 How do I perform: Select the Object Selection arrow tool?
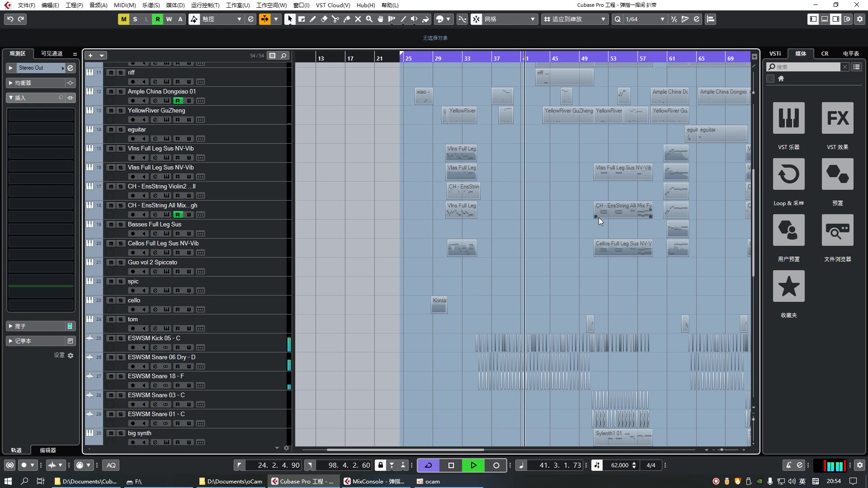(290, 19)
